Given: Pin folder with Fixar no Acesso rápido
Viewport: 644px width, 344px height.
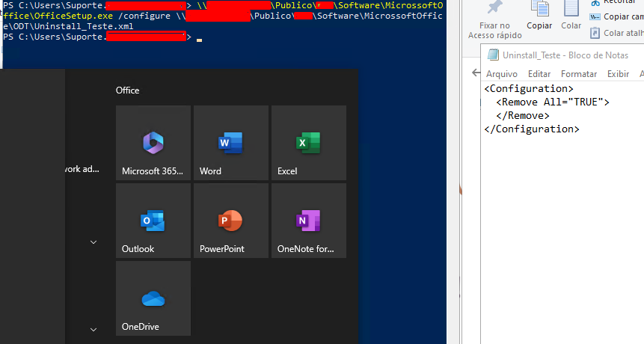Looking at the screenshot, I should [x=495, y=19].
